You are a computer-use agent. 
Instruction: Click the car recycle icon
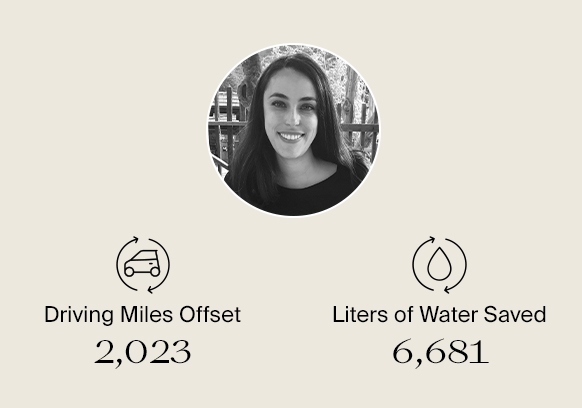click(x=143, y=265)
